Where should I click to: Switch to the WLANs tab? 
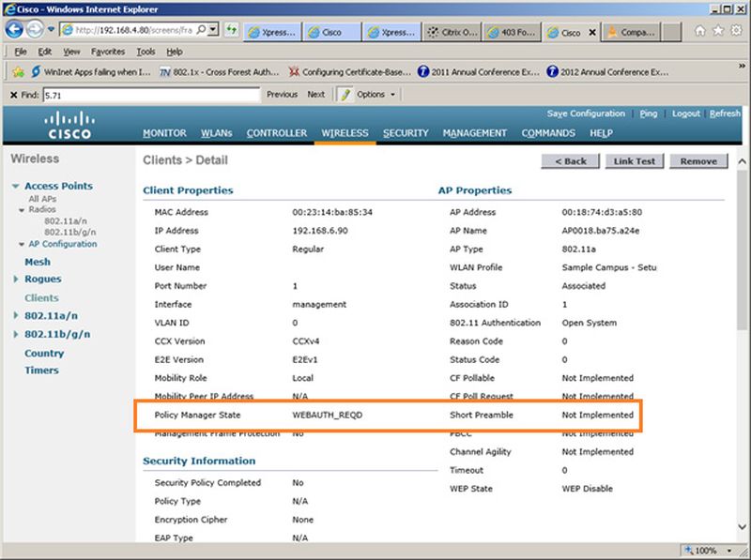click(x=217, y=133)
